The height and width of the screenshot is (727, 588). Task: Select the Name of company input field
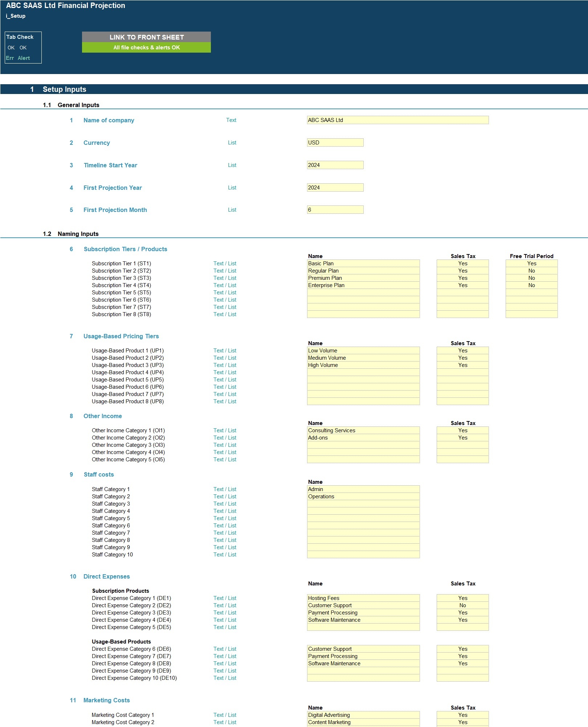click(x=398, y=120)
